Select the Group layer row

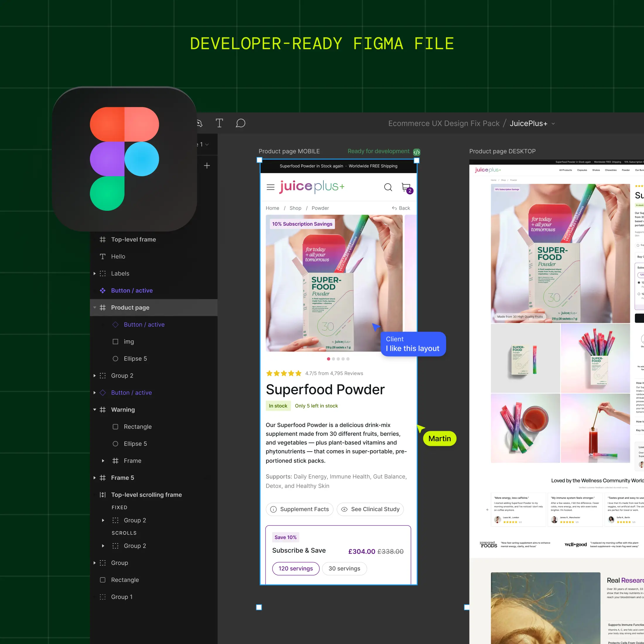pyautogui.click(x=154, y=563)
